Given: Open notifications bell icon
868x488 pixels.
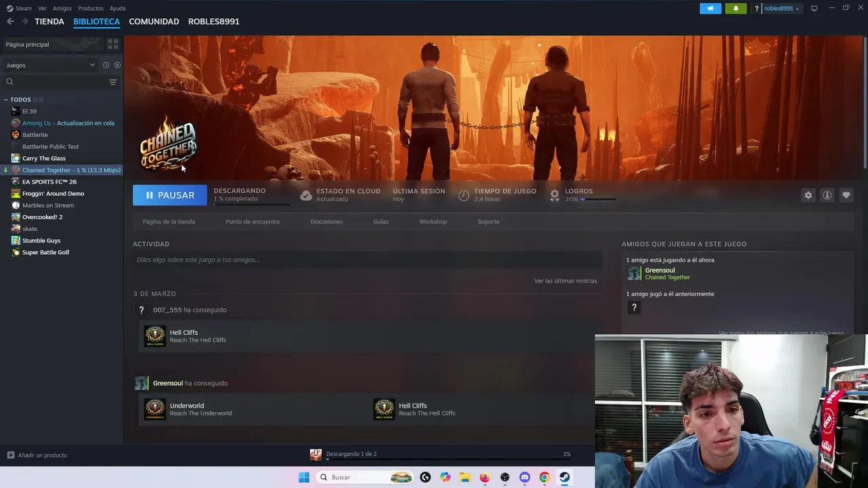Looking at the screenshot, I should tap(736, 8).
